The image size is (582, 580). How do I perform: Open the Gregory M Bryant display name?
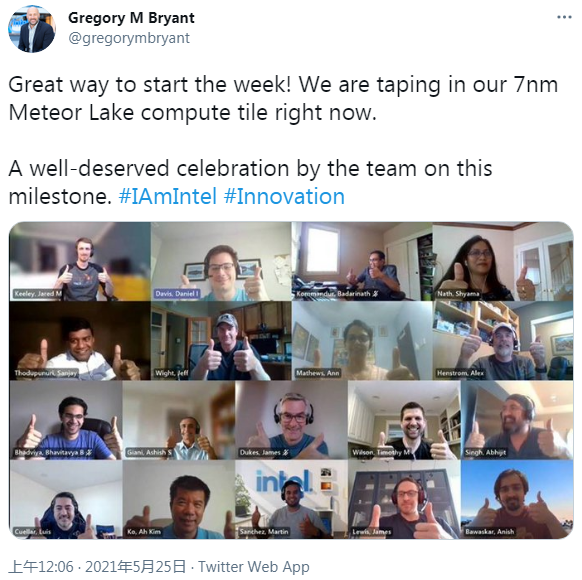click(x=131, y=18)
